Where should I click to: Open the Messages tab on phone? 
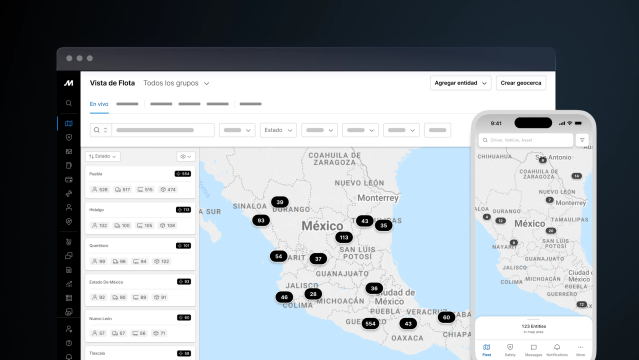tap(533, 350)
